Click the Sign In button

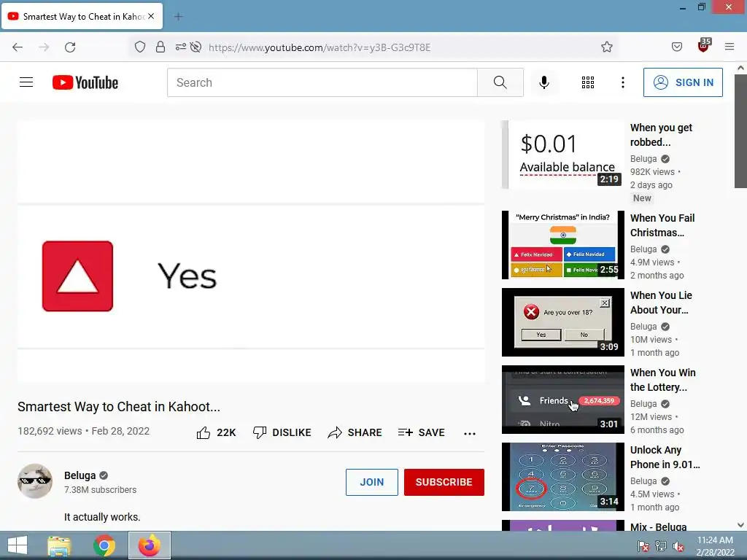[x=683, y=82]
